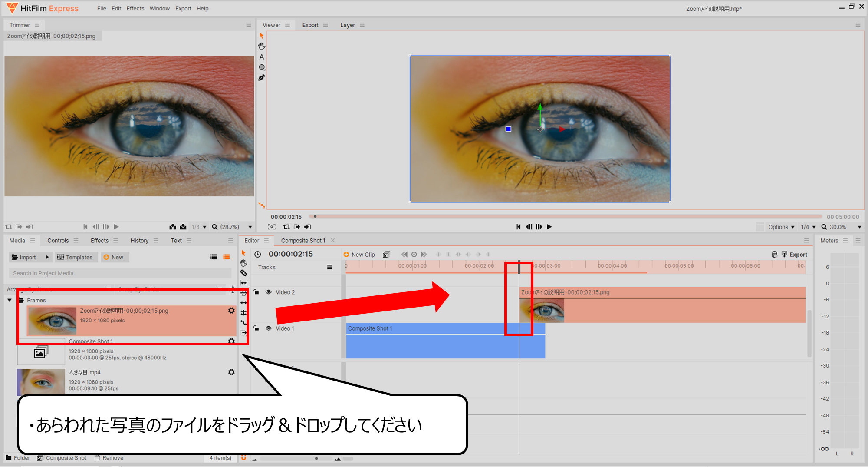The image size is (868, 467).
Task: Open the Viewer Options dropdown
Action: (x=781, y=227)
